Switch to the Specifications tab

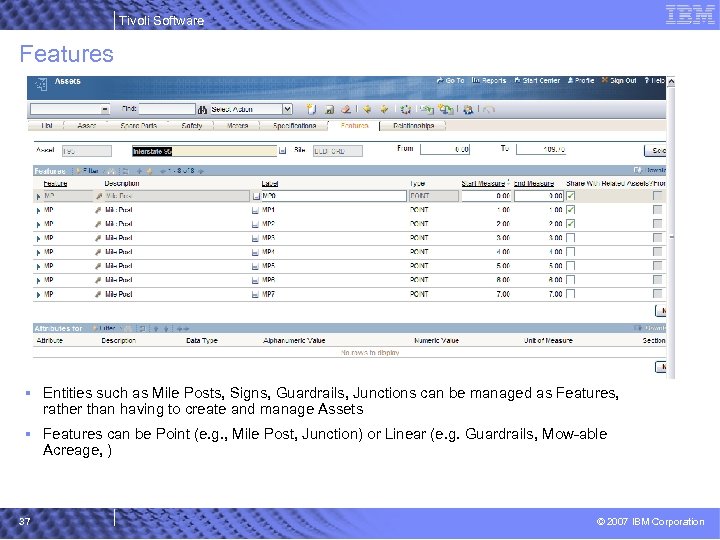(294, 126)
